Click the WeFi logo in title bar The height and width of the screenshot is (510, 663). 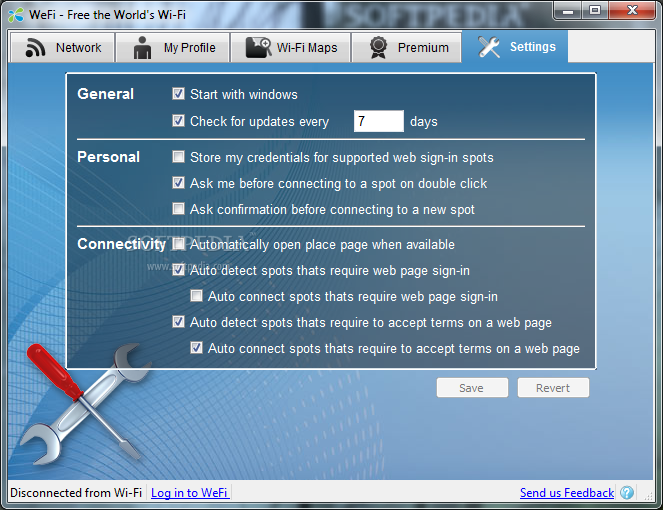[16, 15]
